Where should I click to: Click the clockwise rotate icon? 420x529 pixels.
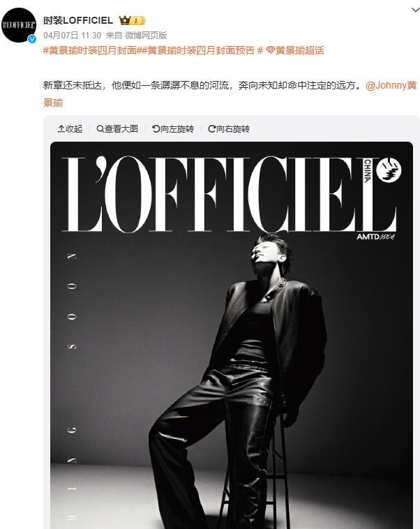point(211,129)
